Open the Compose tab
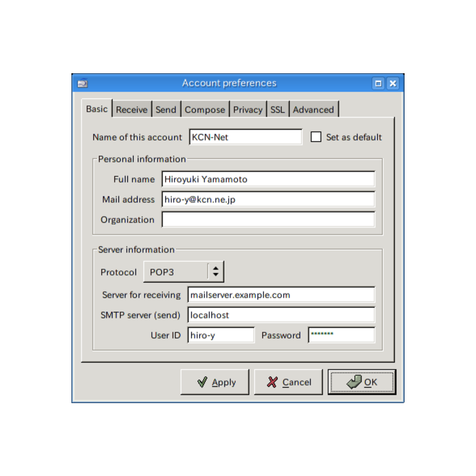476x476 pixels. (205, 110)
